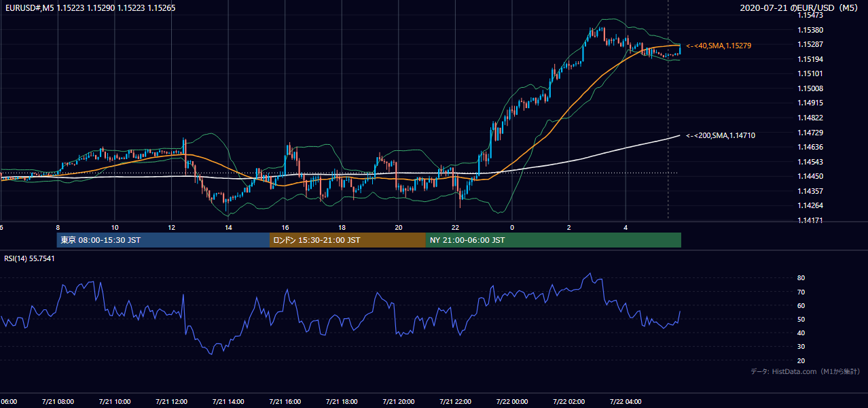
Task: Click bottom time label 7/21 20:00
Action: tap(399, 402)
